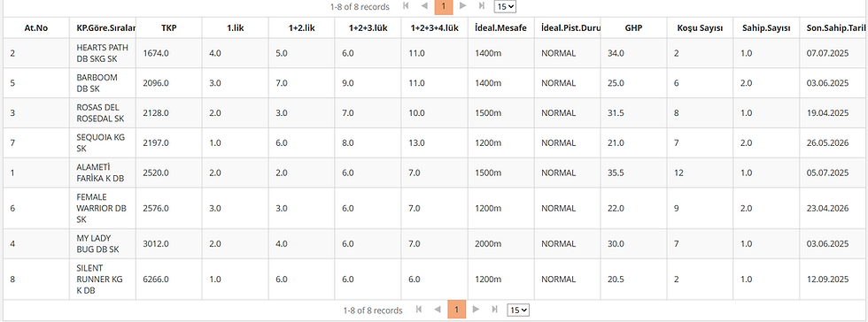Go to first page in top pager

(x=406, y=7)
